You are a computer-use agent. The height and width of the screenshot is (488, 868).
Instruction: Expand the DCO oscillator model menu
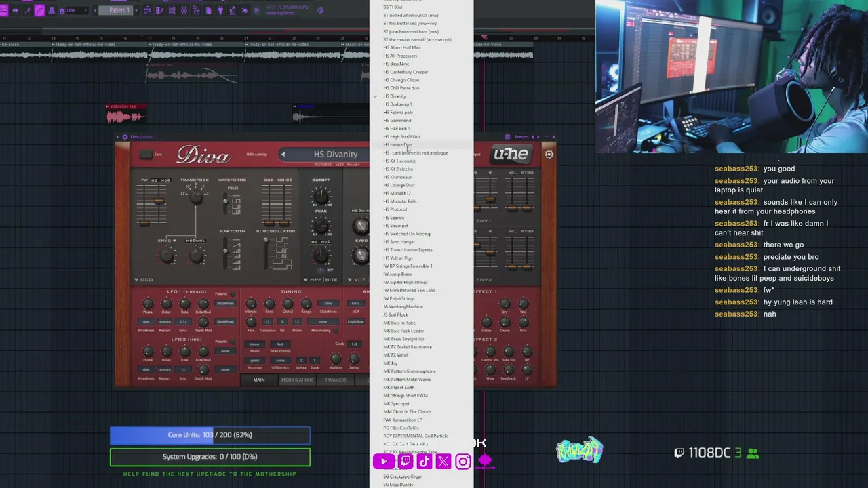143,279
